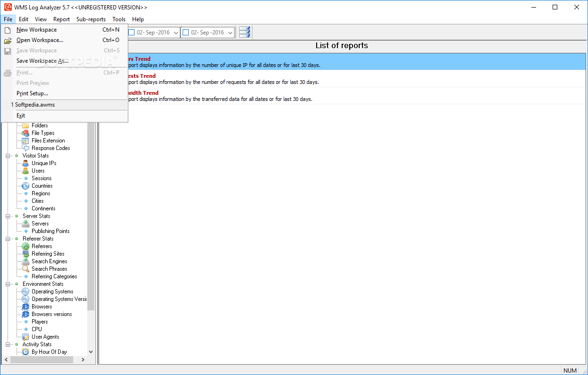
Task: Select the Sessions tree item
Action: click(42, 178)
